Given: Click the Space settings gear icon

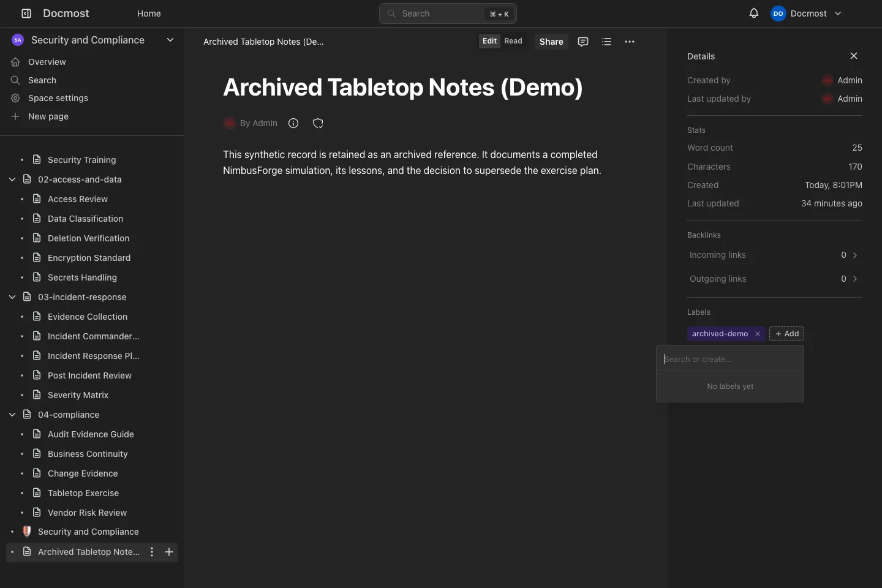Looking at the screenshot, I should [x=15, y=98].
